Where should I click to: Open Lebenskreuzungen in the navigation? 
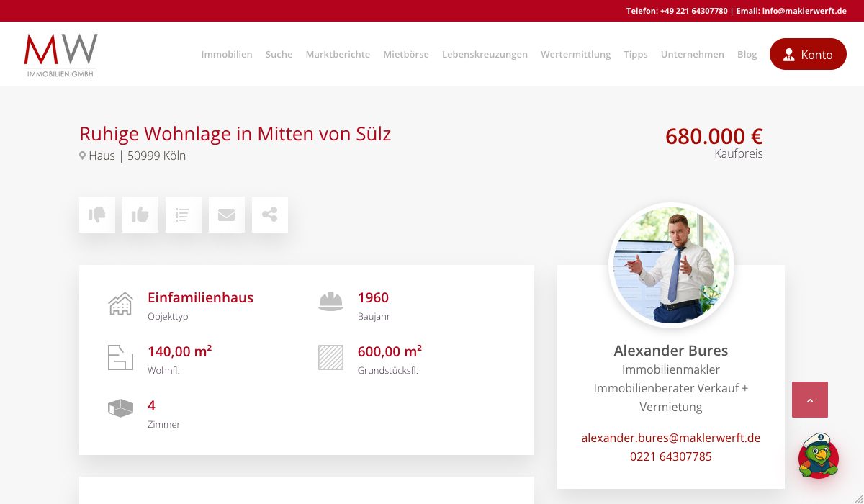coord(485,54)
